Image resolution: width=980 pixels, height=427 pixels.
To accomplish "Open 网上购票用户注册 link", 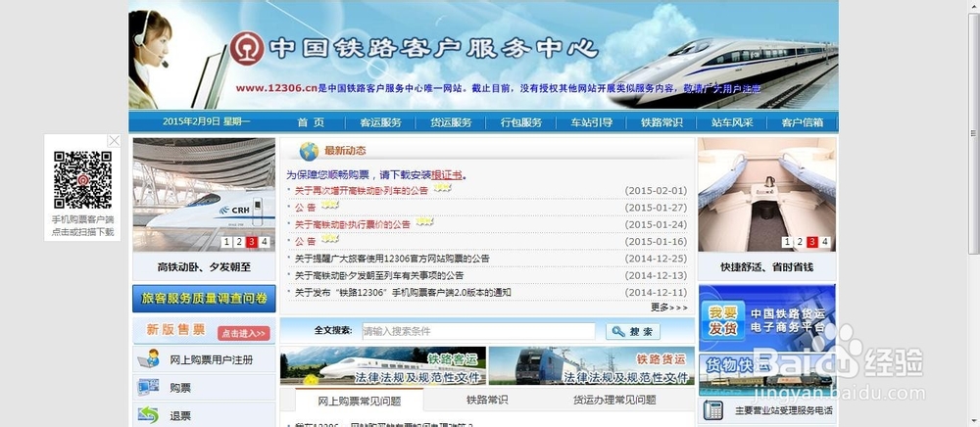I will click(x=212, y=360).
